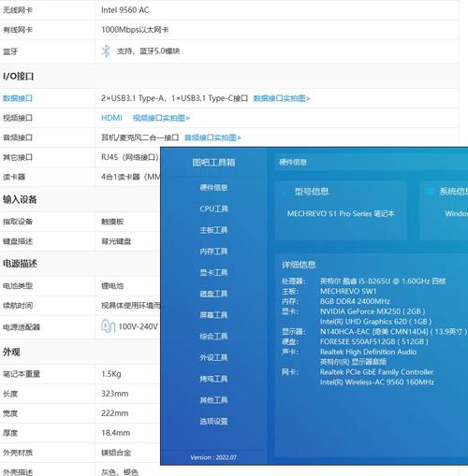This screenshot has width=468, height=476.
Task: Click the 1.5Kg weight value
Action: pos(111,374)
